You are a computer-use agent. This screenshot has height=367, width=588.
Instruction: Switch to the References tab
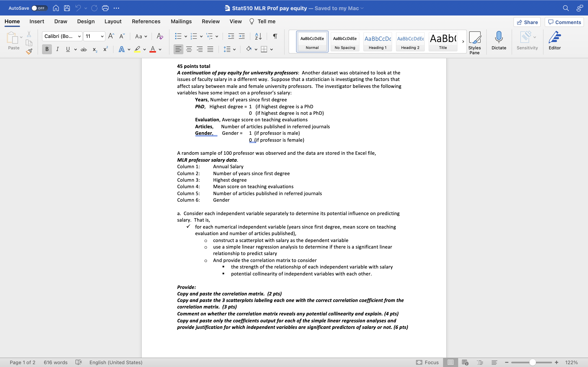coord(146,21)
